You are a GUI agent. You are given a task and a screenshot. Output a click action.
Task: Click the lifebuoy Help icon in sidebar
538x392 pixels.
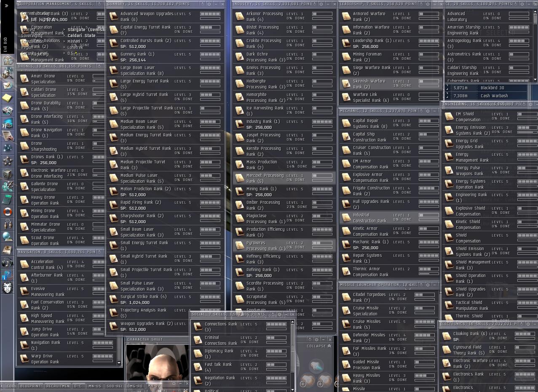pos(8,212)
